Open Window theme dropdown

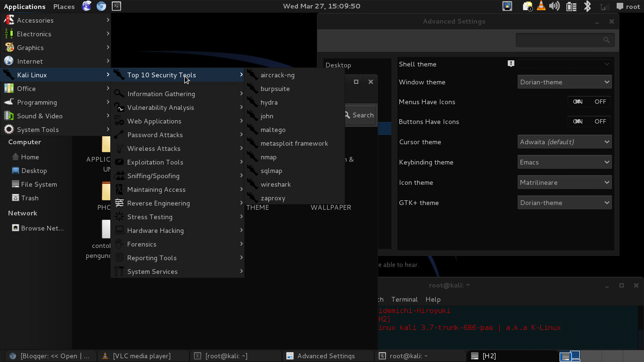[564, 82]
